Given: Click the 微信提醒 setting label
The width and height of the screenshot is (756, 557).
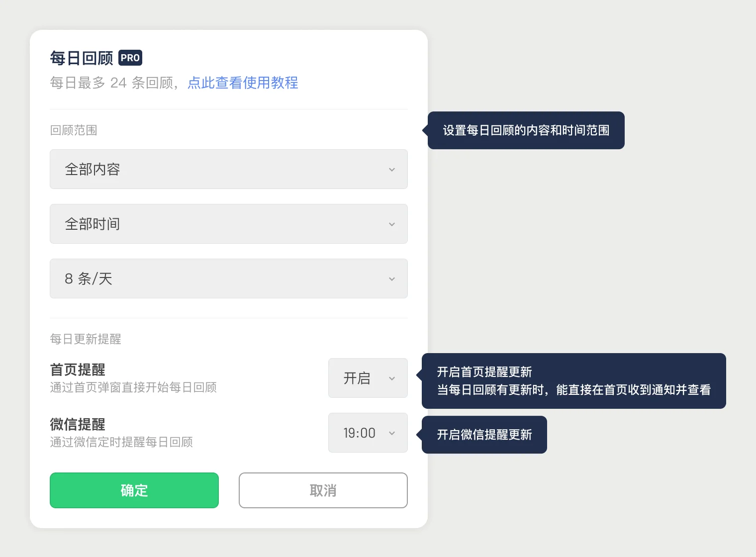Looking at the screenshot, I should click(78, 424).
